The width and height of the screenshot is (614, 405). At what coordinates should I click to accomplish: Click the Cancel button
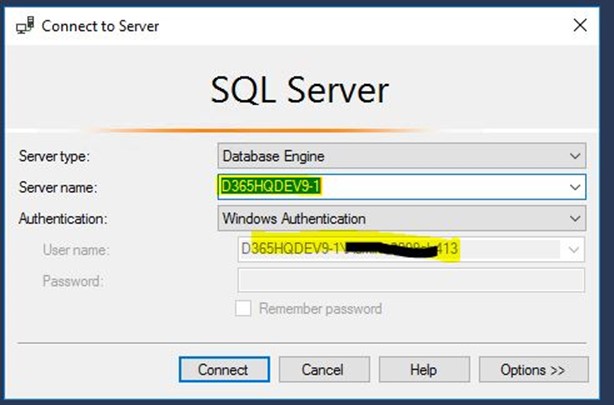point(324,369)
